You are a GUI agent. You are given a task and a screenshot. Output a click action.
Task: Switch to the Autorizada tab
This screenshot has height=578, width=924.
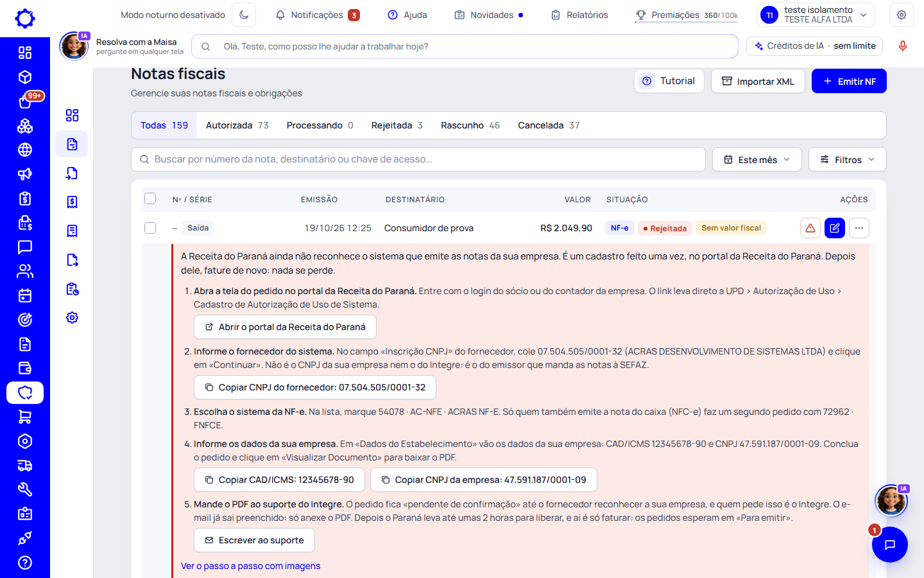tap(237, 125)
